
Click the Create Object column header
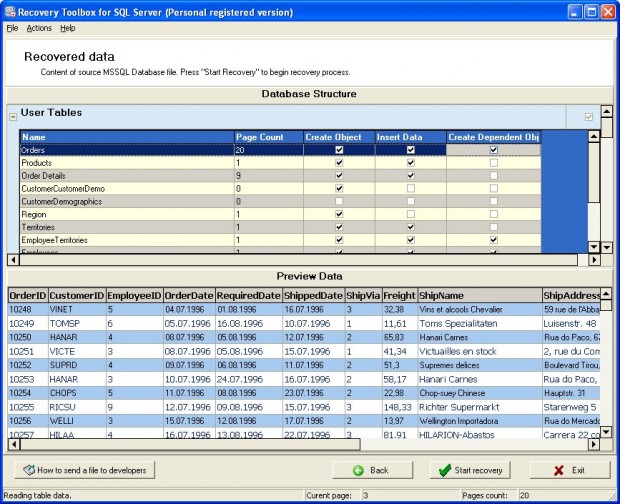coord(339,137)
